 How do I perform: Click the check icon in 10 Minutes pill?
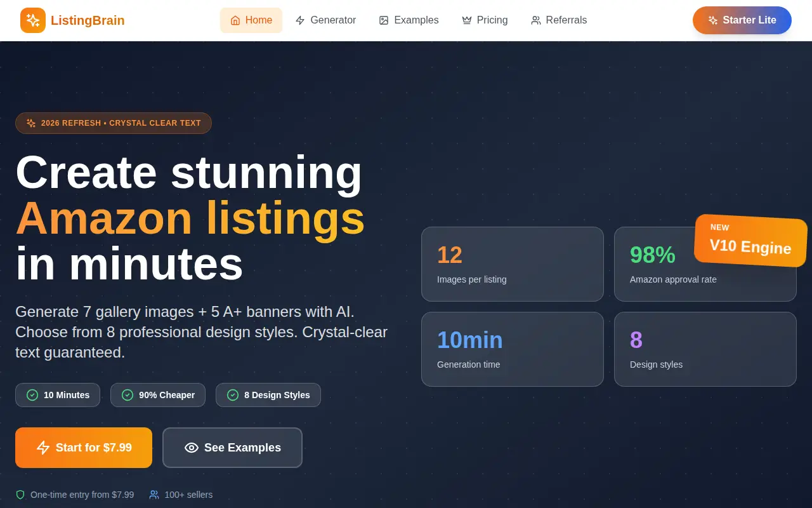32,395
